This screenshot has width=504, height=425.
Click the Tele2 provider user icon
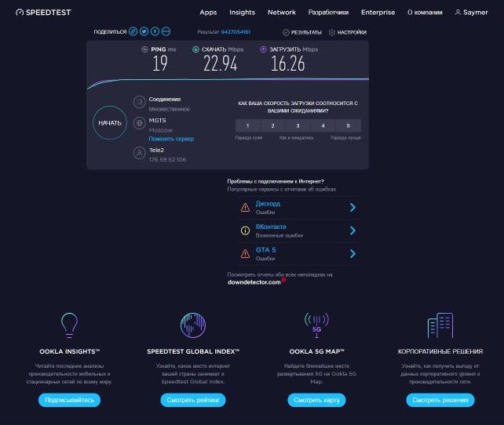[x=139, y=153]
